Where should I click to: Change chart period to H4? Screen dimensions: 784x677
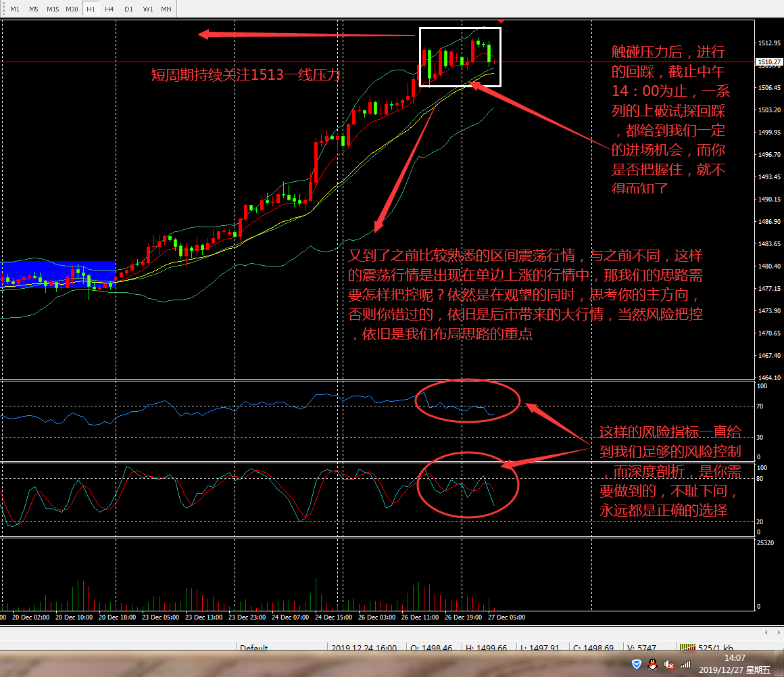[109, 9]
